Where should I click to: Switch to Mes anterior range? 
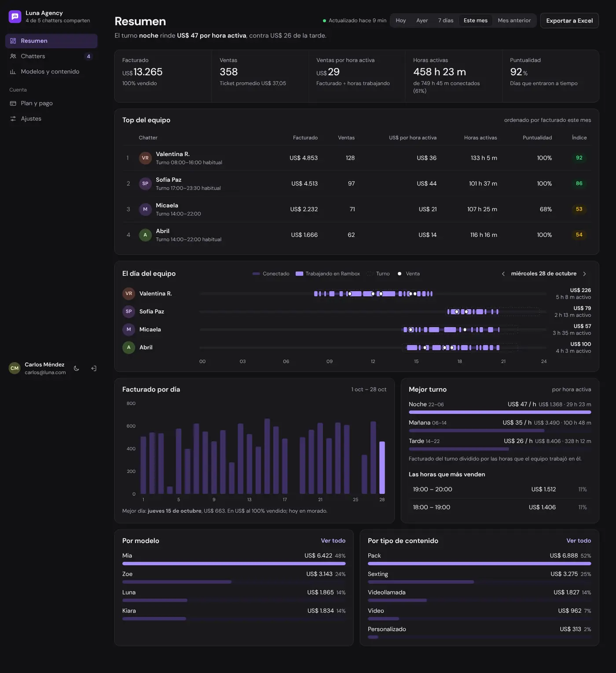pyautogui.click(x=514, y=21)
